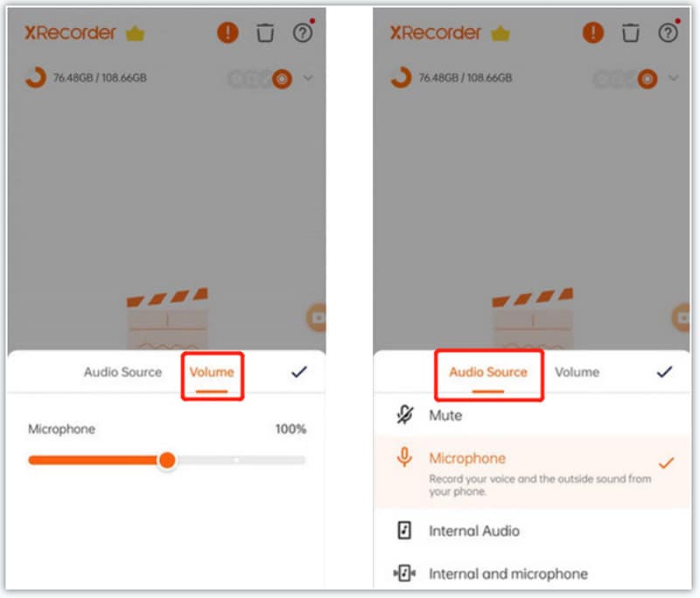Tap the orange record button in left screen
This screenshot has height=598, width=700.
(282, 79)
